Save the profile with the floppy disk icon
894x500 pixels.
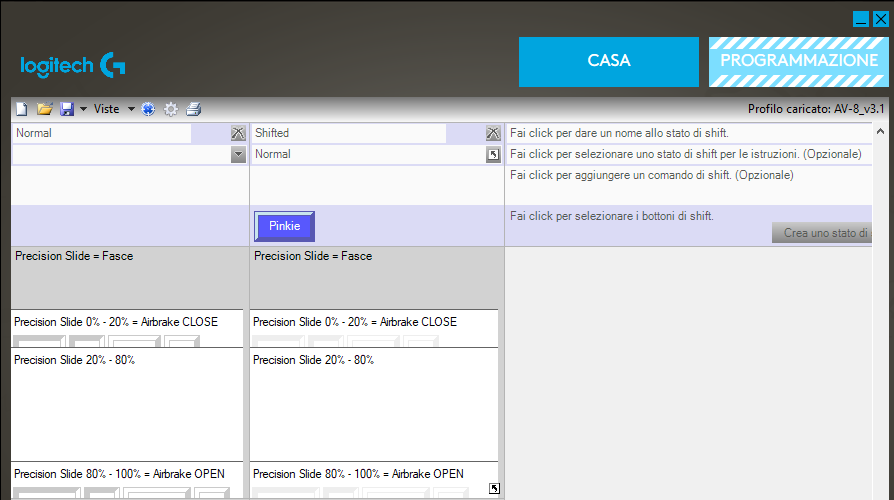(x=66, y=109)
